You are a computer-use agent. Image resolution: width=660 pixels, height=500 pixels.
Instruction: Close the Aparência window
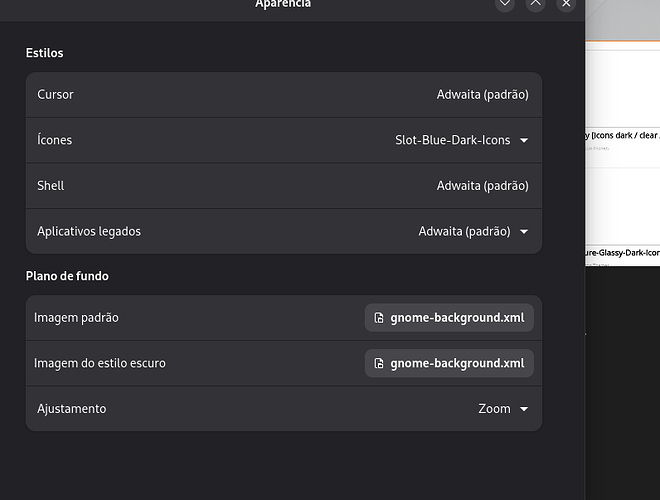pyautogui.click(x=566, y=4)
